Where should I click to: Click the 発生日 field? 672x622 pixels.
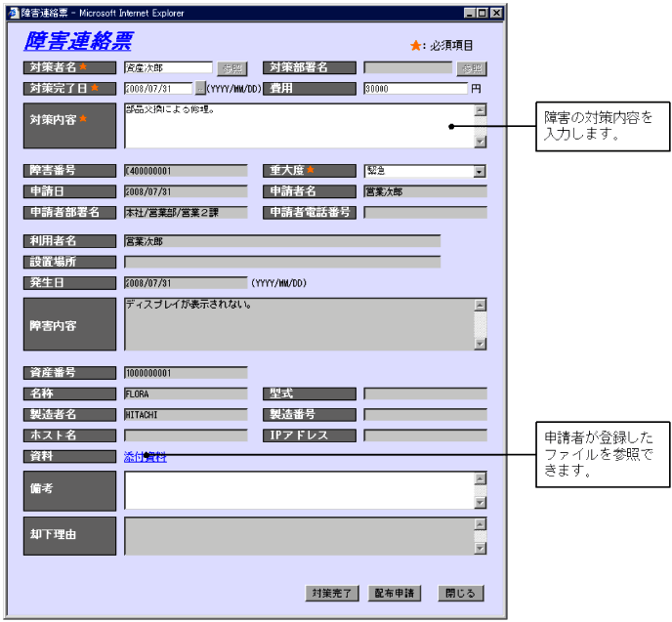[x=186, y=283]
